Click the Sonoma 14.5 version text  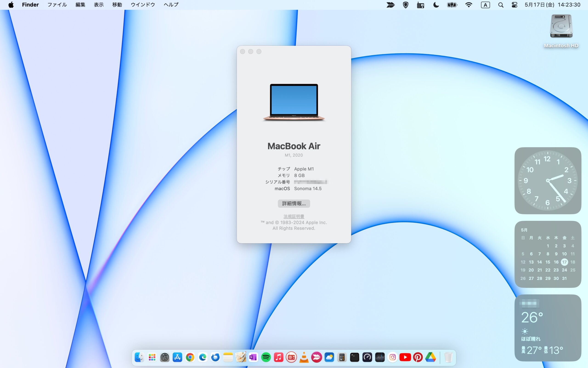coord(308,189)
